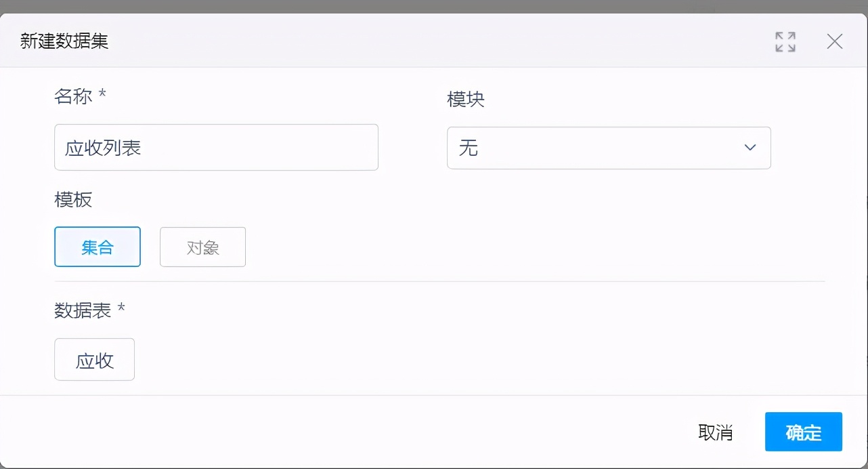Select the 对象 template option
This screenshot has height=469, width=868.
[202, 247]
